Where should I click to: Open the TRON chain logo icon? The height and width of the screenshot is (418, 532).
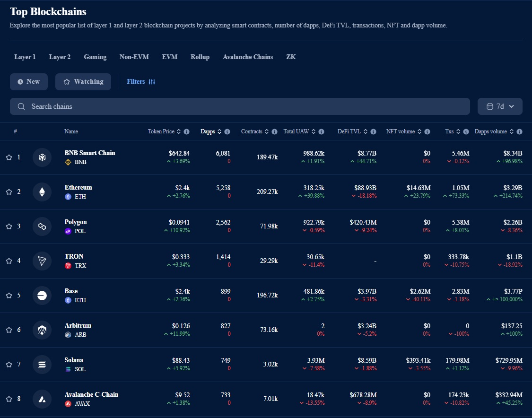[42, 261]
